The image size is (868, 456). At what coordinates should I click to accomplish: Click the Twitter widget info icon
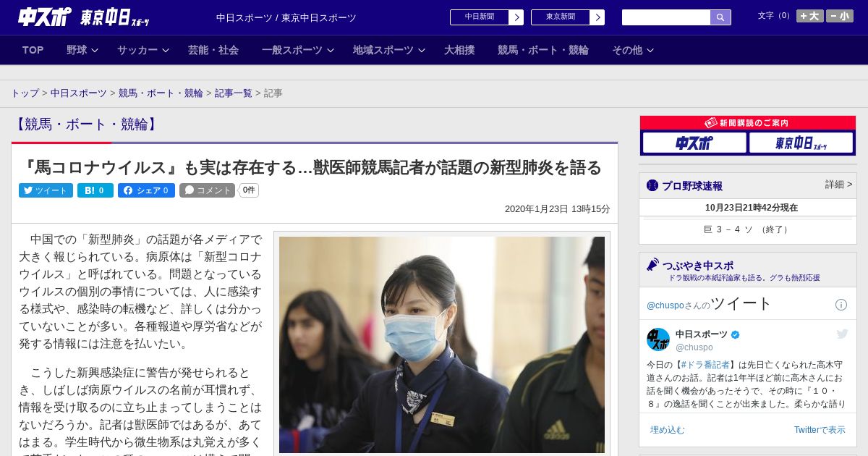coord(841,305)
